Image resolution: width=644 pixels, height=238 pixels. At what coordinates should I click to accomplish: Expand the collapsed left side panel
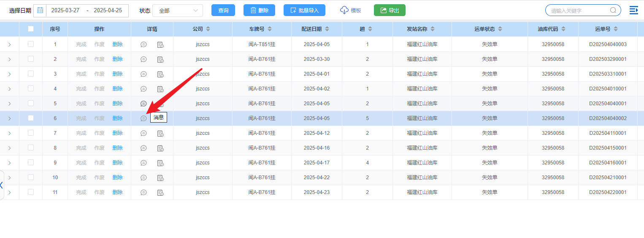coord(2,185)
